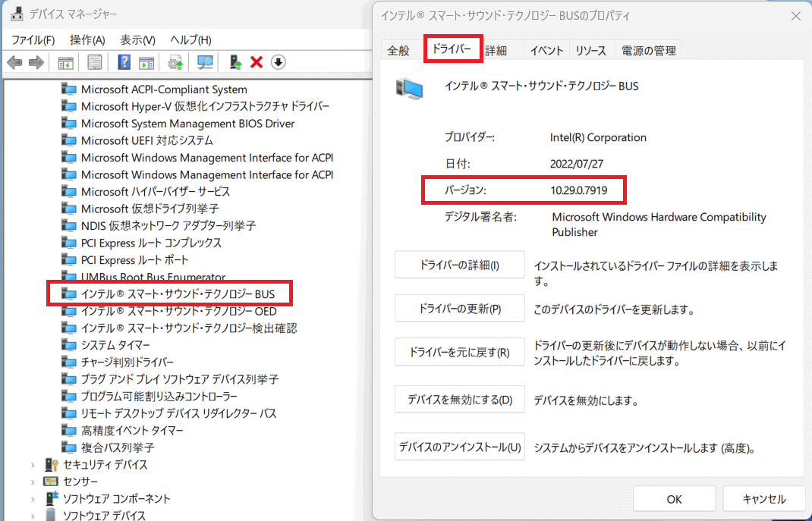This screenshot has width=812, height=521.
Task: Click the provider value Intel(R) Corporation
Action: coord(598,137)
